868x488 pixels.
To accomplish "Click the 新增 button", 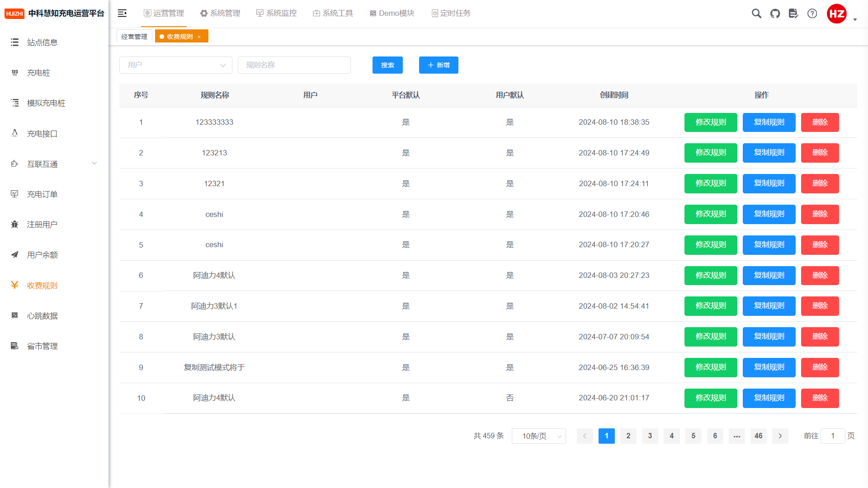I will (439, 65).
